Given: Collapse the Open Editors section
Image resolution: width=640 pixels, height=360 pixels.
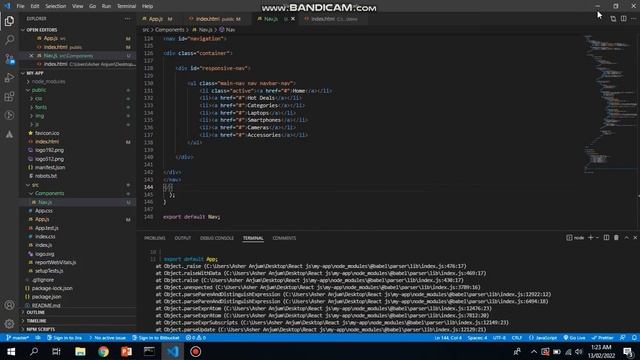Looking at the screenshot, I should tap(78, 30).
